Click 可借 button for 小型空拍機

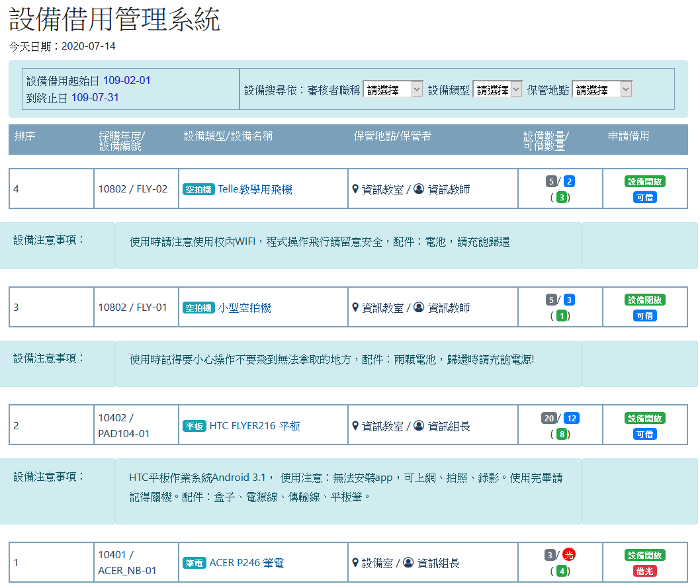[644, 316]
